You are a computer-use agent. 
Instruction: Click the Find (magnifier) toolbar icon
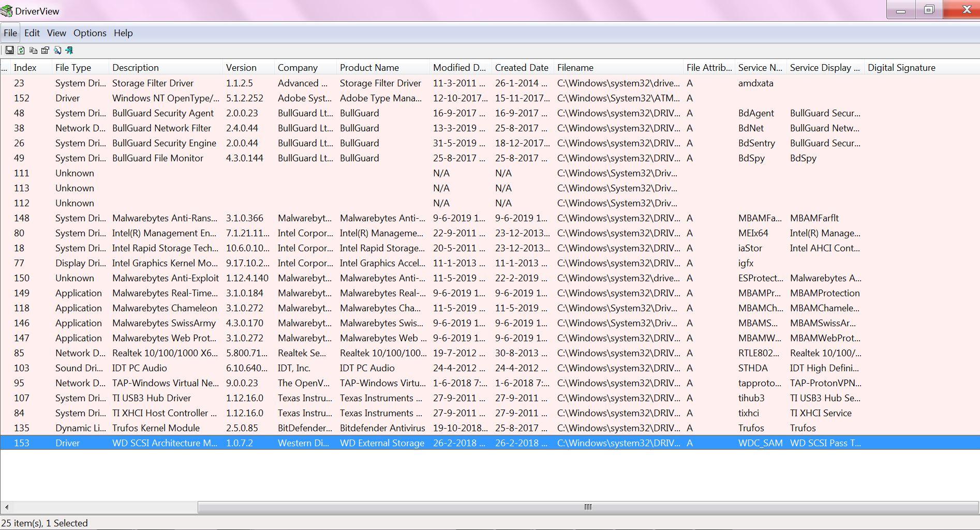(57, 50)
